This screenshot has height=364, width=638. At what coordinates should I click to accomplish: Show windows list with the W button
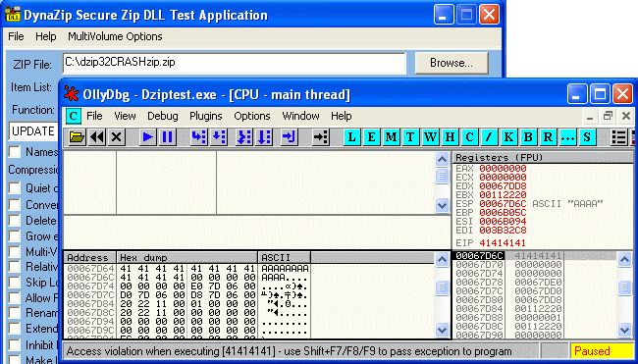pyautogui.click(x=430, y=137)
